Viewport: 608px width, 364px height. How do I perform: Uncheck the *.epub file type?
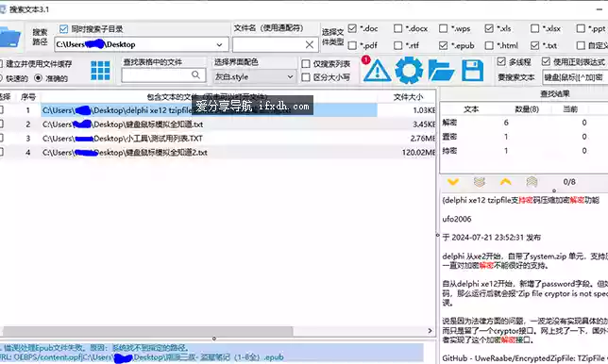tap(443, 45)
